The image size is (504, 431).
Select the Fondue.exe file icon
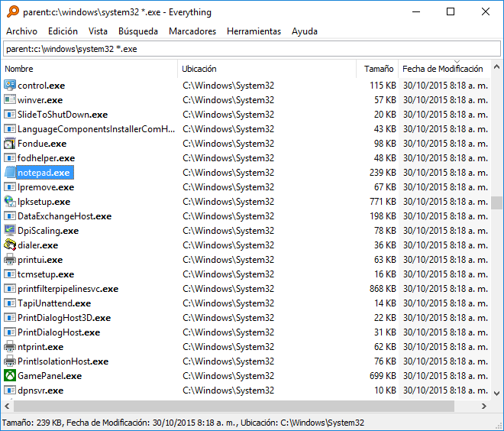click(10, 144)
